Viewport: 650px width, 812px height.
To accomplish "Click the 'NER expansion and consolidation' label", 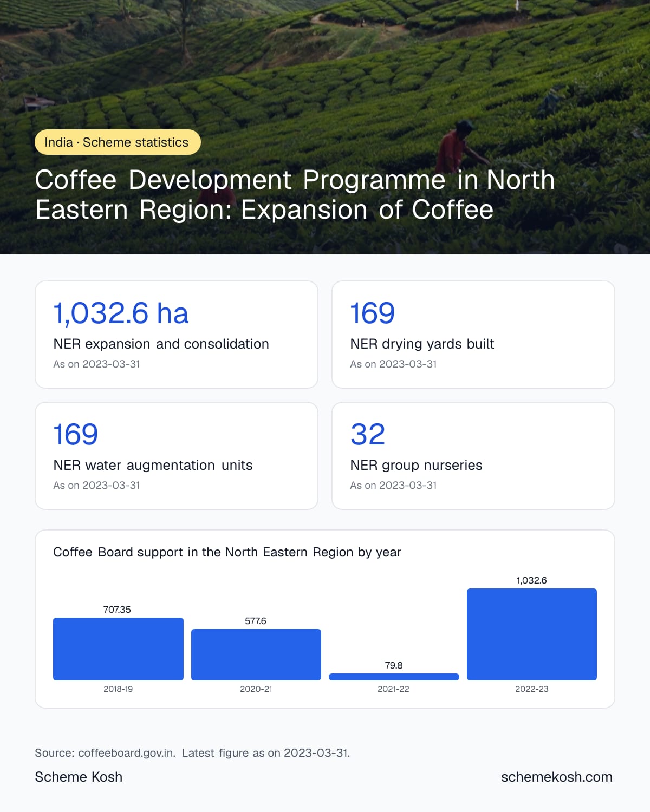I will (x=161, y=344).
